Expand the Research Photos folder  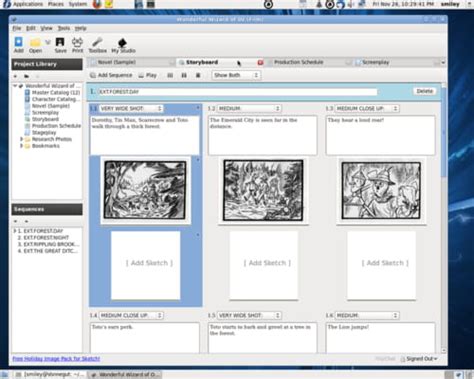22,139
